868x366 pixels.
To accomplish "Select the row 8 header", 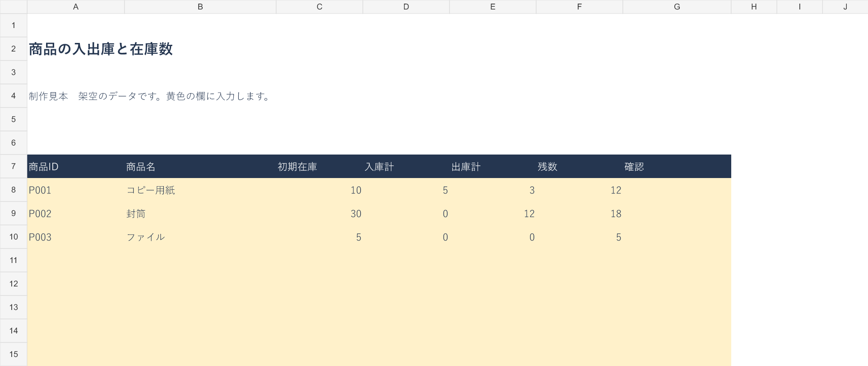I will click(14, 190).
